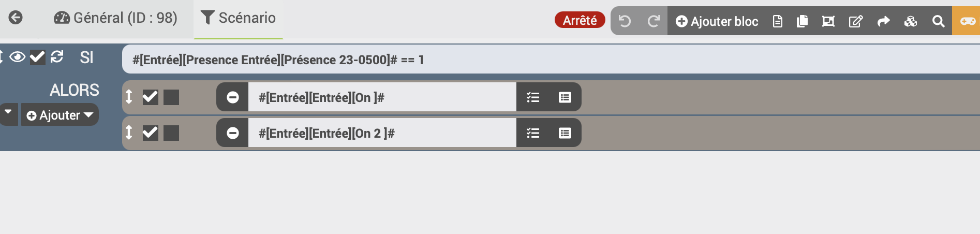Expand the Ajouter dropdown under ALORS
980x234 pixels.
coord(60,115)
